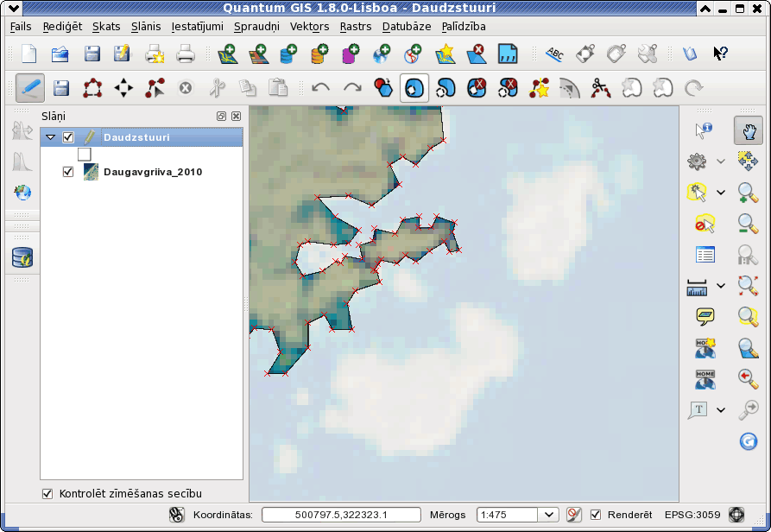Open the Rediģēt menu
771x532 pixels.
coord(62,27)
